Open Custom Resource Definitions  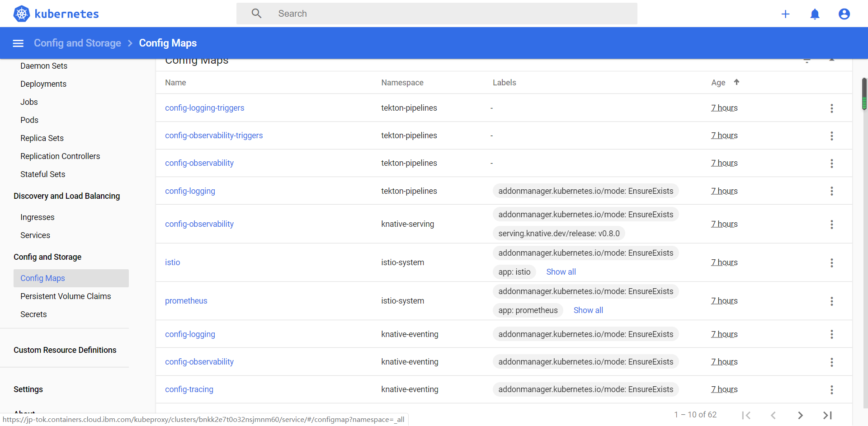[65, 350]
